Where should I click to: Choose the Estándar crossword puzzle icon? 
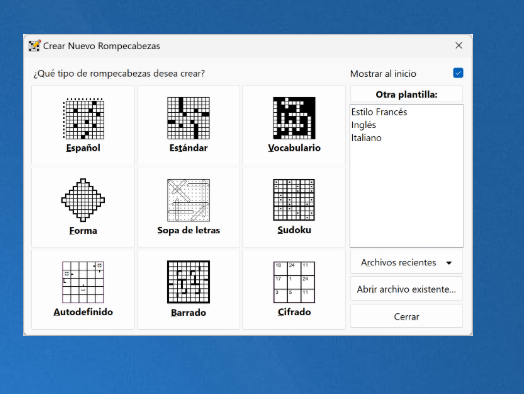(x=188, y=118)
